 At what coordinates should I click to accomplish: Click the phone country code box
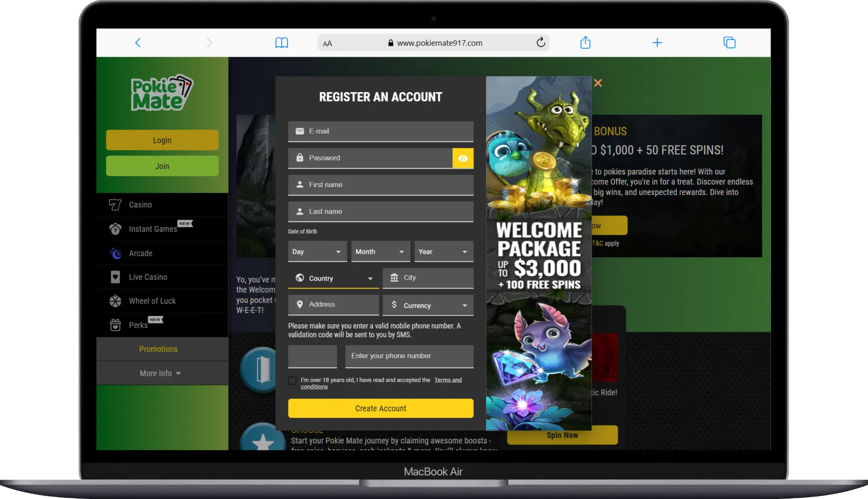pyautogui.click(x=312, y=356)
